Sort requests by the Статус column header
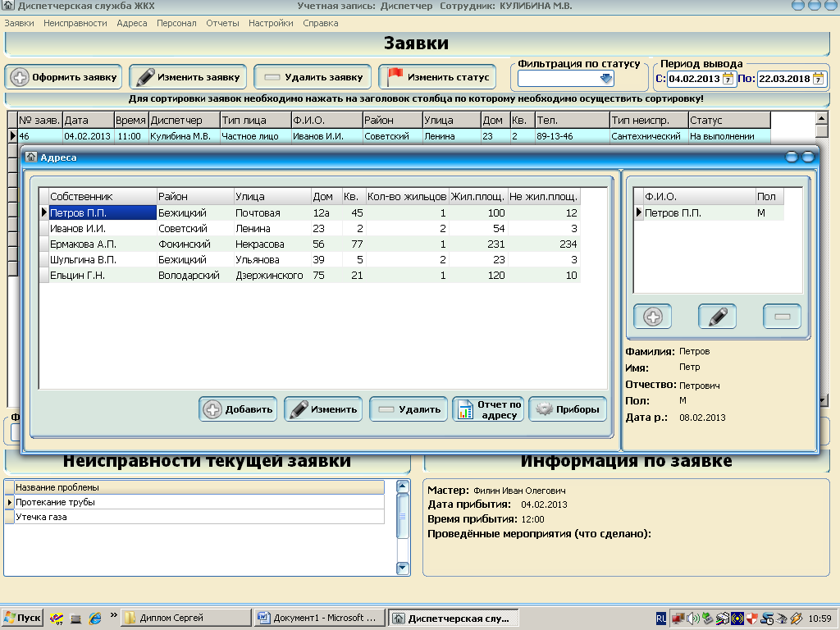This screenshot has width=840, height=630. click(729, 120)
